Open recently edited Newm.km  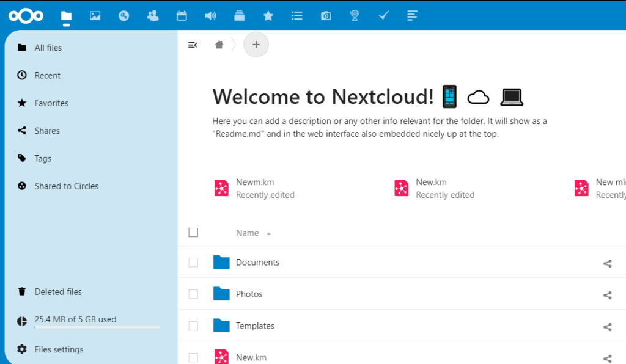(x=254, y=188)
